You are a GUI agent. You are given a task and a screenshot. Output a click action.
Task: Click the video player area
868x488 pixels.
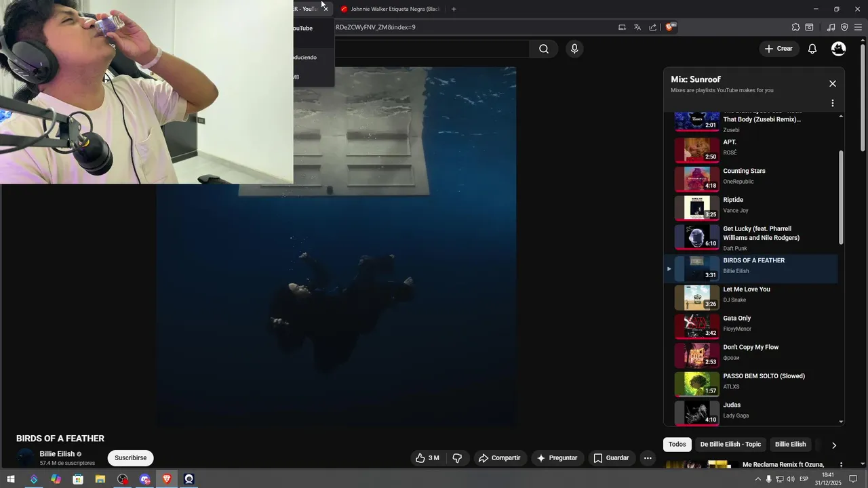pyautogui.click(x=336, y=247)
